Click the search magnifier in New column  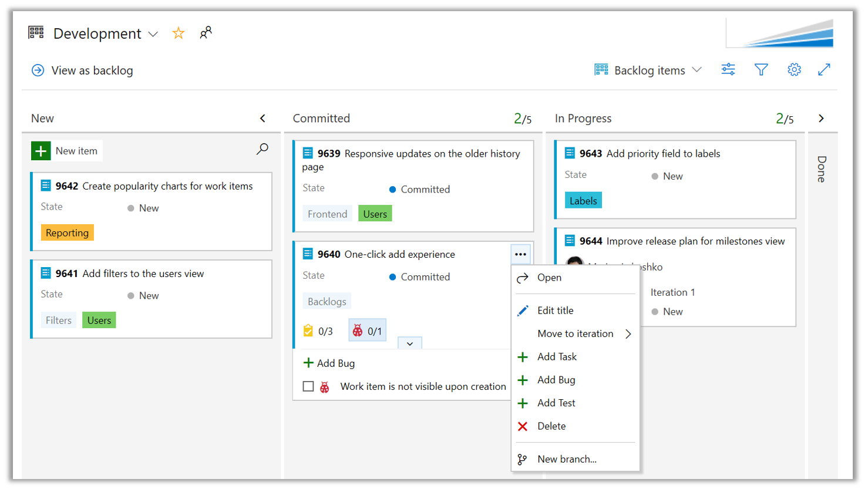point(263,149)
